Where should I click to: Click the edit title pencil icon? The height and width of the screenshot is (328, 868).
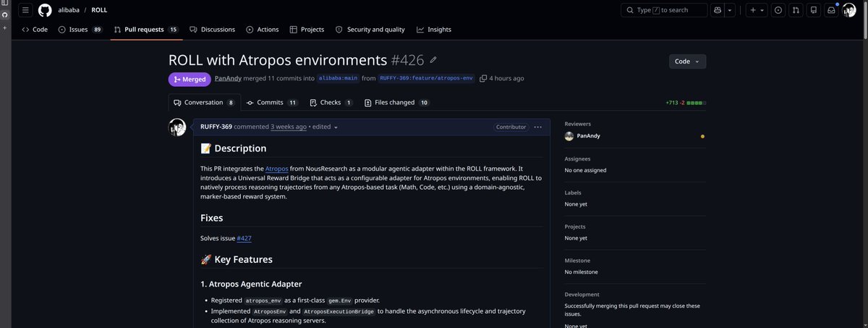(x=433, y=60)
